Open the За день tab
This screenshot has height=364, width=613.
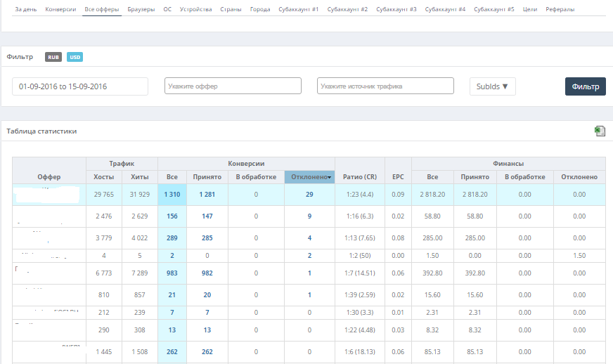click(26, 9)
